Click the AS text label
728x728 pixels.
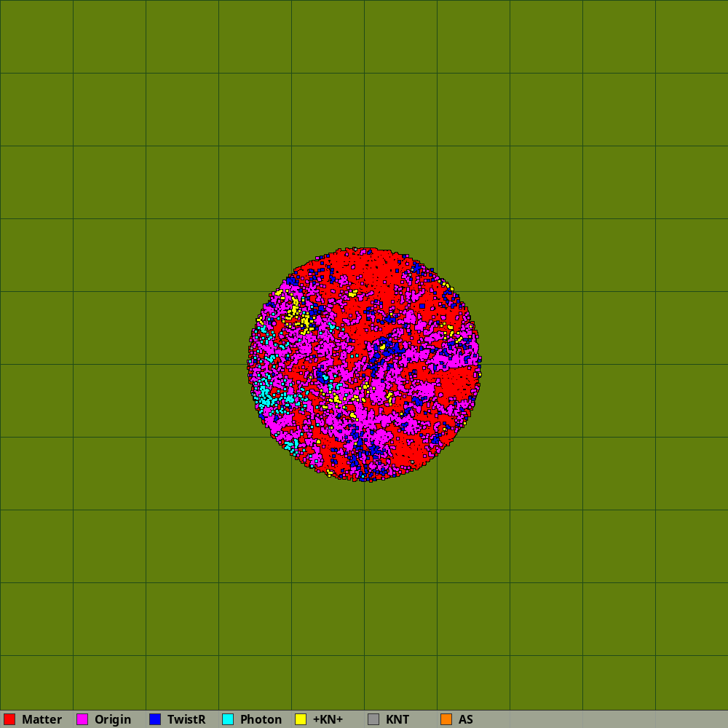(x=466, y=719)
